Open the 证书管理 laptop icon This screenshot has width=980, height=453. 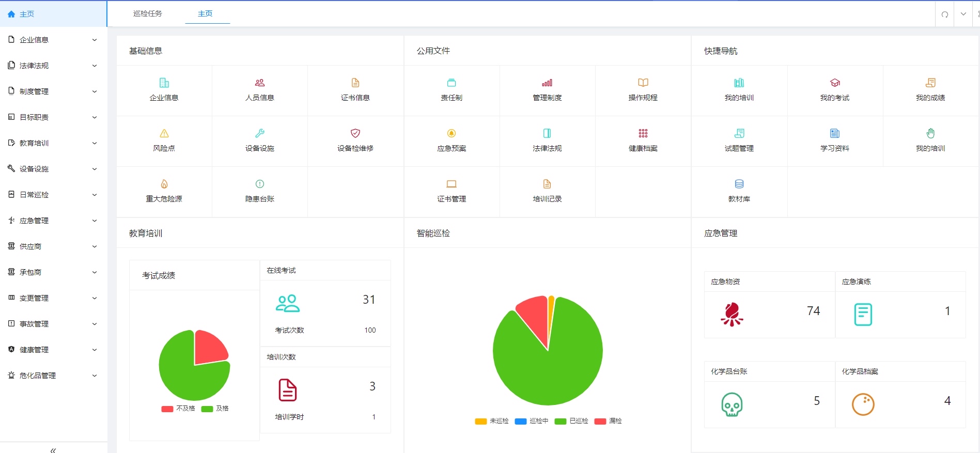452,184
